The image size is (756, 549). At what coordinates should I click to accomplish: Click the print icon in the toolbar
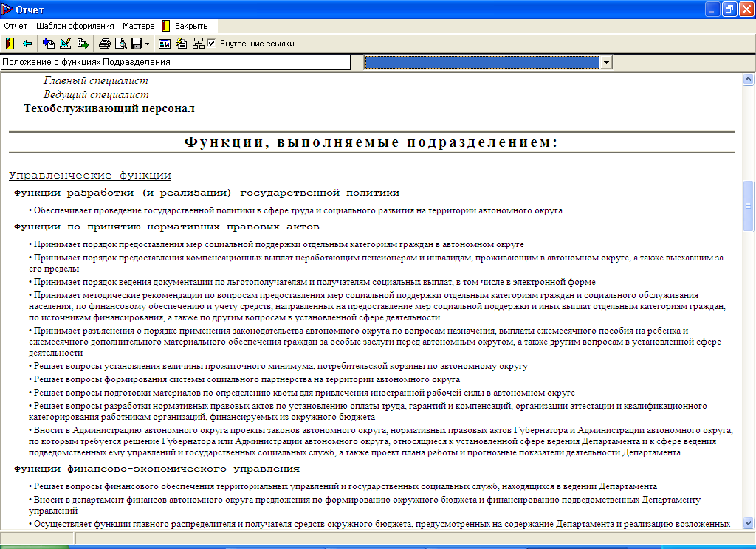click(x=106, y=44)
